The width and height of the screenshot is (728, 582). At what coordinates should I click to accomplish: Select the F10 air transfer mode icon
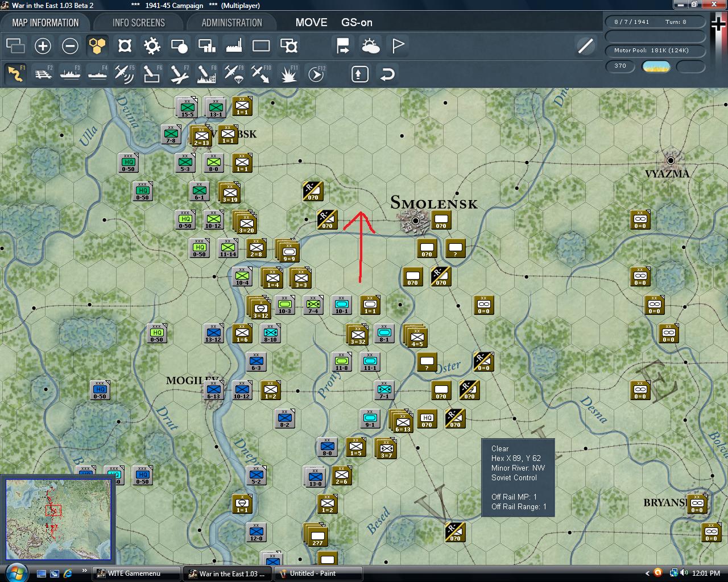pos(261,74)
